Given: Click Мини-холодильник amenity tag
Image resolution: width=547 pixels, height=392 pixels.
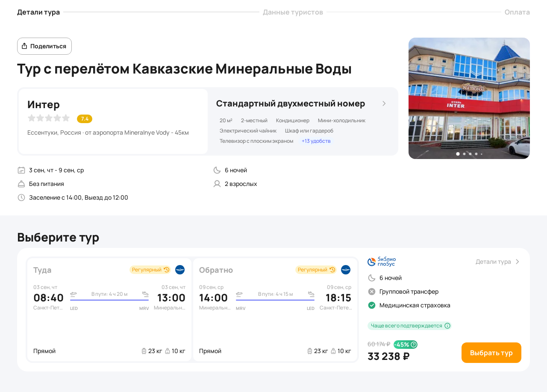Looking at the screenshot, I should pyautogui.click(x=341, y=121).
